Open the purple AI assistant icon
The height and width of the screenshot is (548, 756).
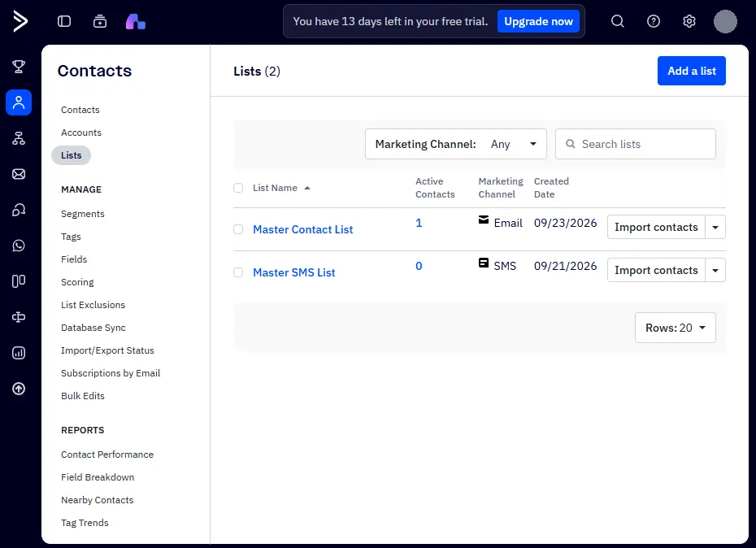point(136,21)
